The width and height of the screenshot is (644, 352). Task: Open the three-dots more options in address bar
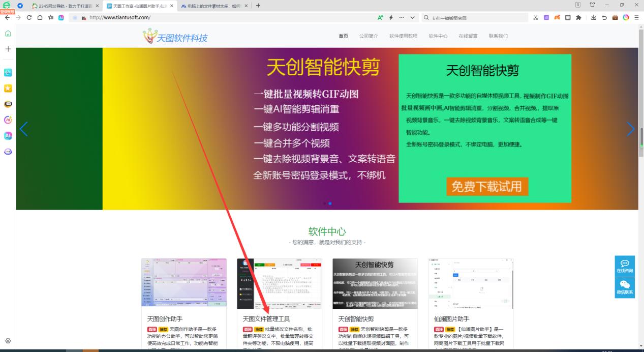pos(402,17)
